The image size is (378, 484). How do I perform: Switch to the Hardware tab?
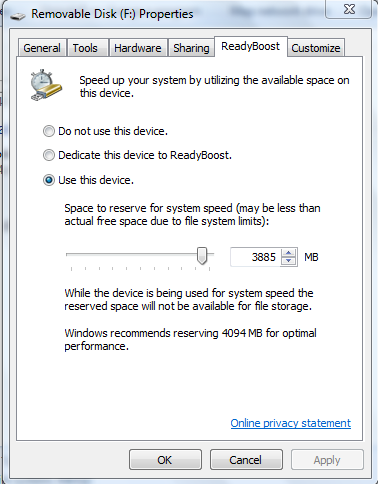[138, 48]
